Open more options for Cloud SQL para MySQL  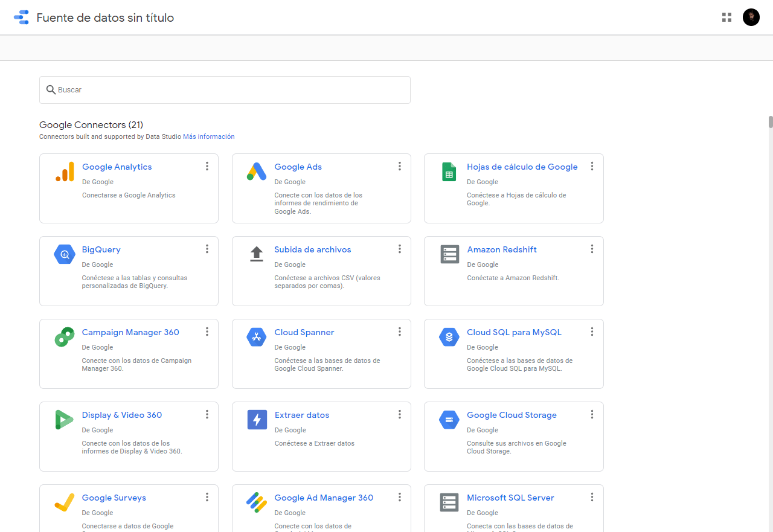[592, 332]
